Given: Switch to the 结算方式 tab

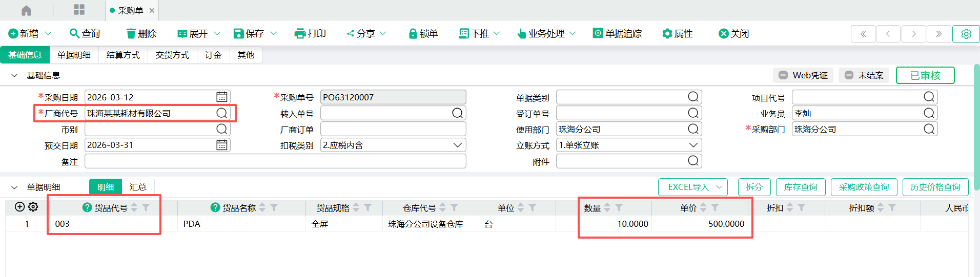Looking at the screenshot, I should click(123, 55).
